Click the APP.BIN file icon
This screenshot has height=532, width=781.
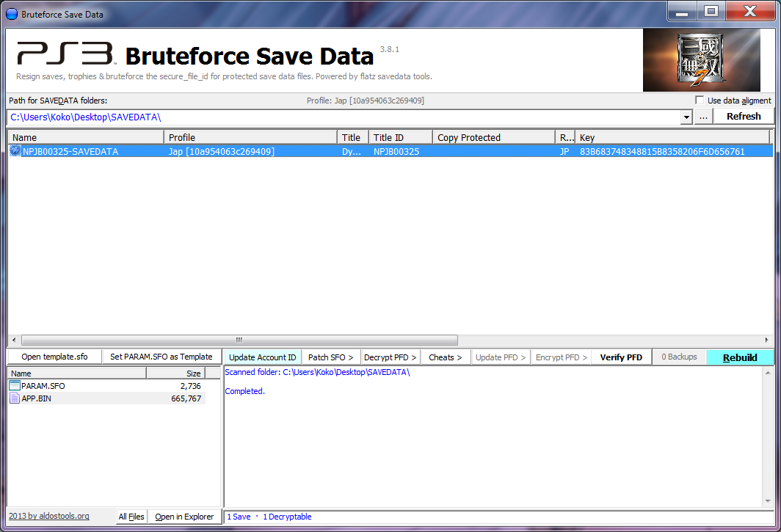click(15, 398)
